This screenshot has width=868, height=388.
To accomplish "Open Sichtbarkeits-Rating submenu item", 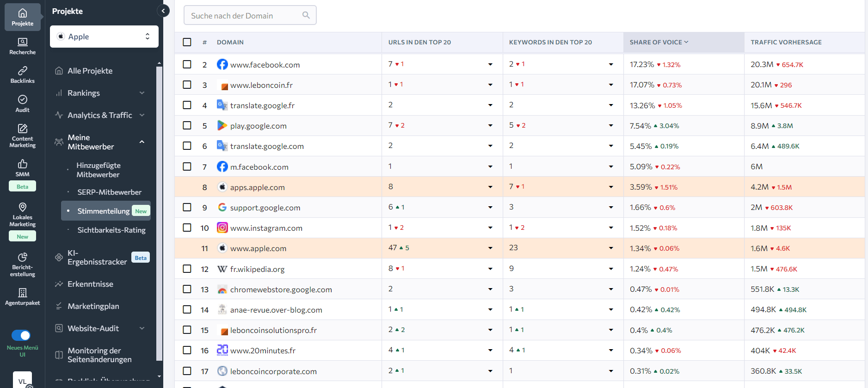I will 111,230.
